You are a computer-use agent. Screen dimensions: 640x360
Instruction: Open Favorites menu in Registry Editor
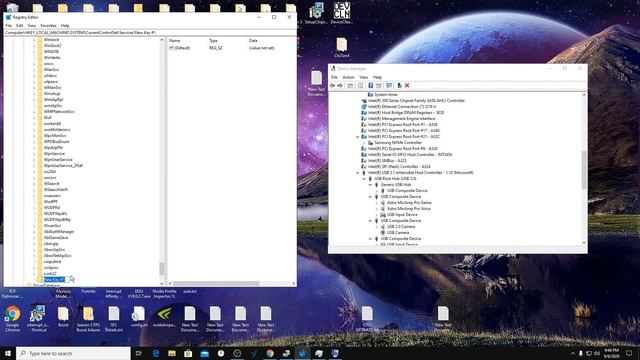48,25
